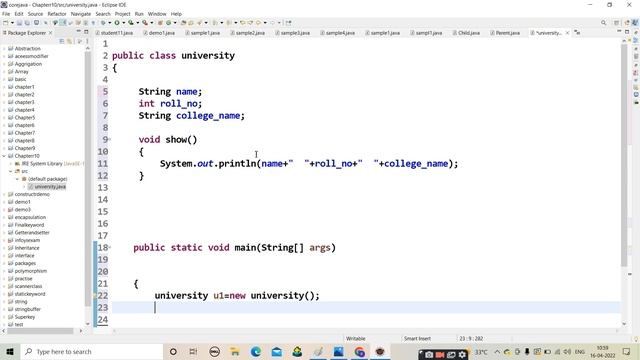Open the Debug button dropdown arrow
Screen dimensions: 640x360
coord(109,23)
